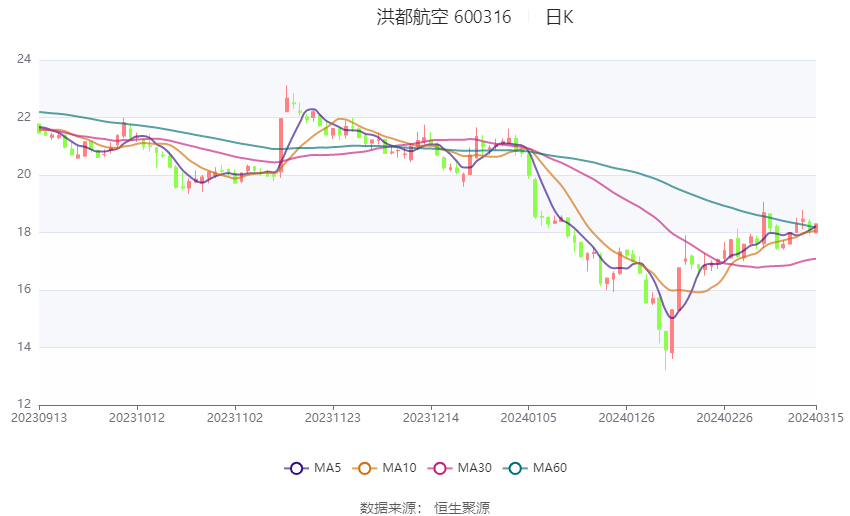Hide the MA10 series via its label
Viewport: 850px width, 516px height.
coord(400,468)
